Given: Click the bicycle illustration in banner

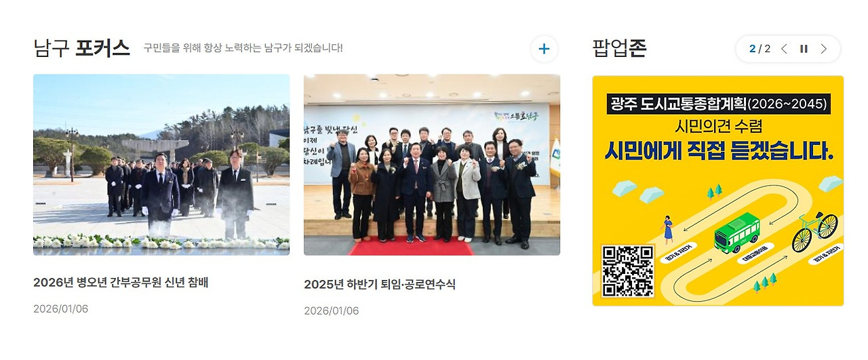Looking at the screenshot, I should click(815, 231).
